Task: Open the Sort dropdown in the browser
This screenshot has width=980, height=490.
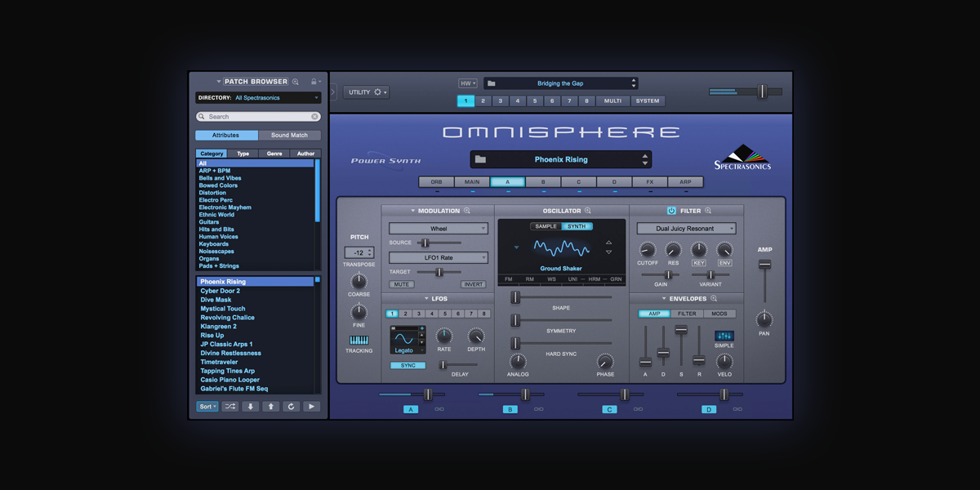Action: click(x=207, y=406)
